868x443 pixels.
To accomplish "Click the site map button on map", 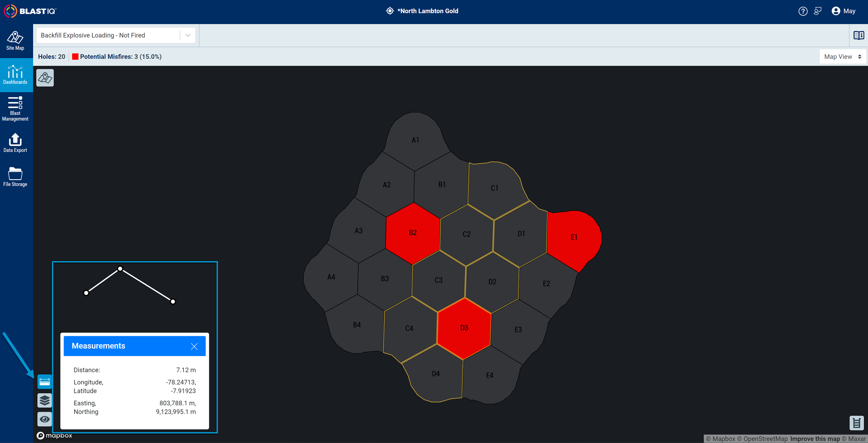I will coord(45,78).
